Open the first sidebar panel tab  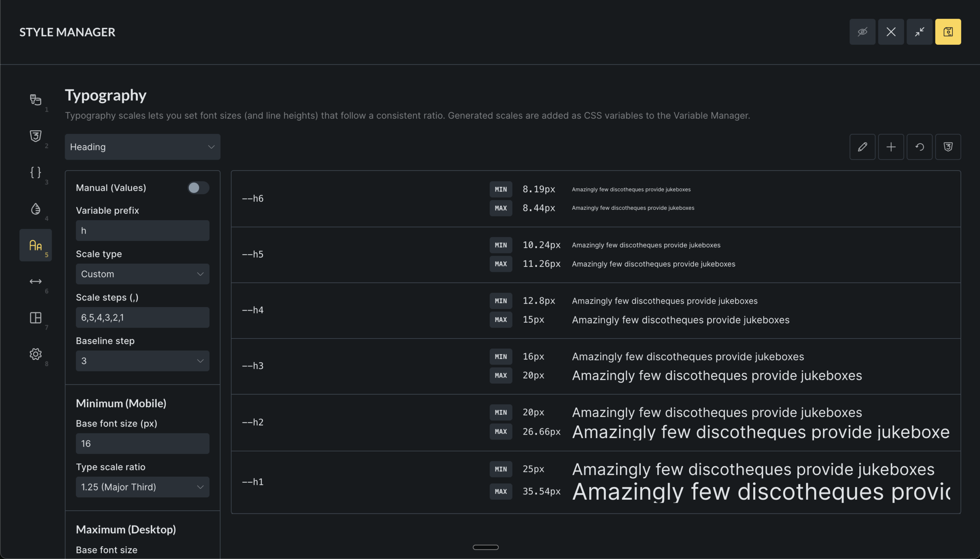tap(35, 100)
